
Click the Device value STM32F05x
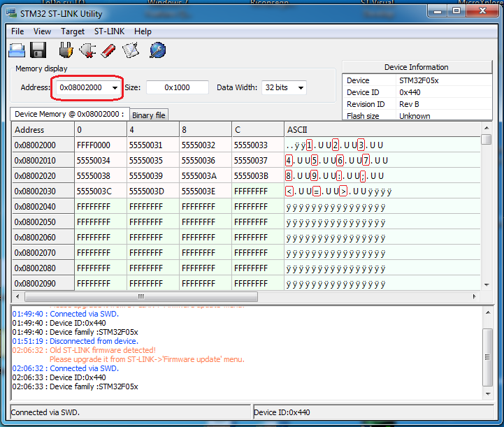[419, 80]
